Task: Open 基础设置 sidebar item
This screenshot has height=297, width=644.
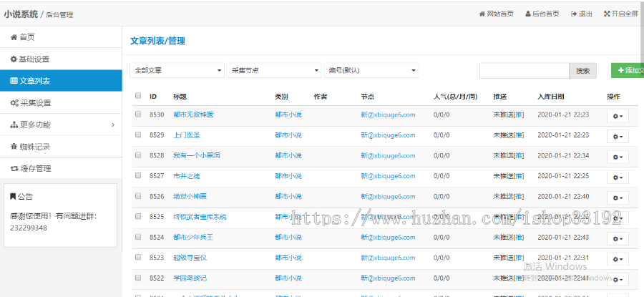Action: tap(61, 59)
